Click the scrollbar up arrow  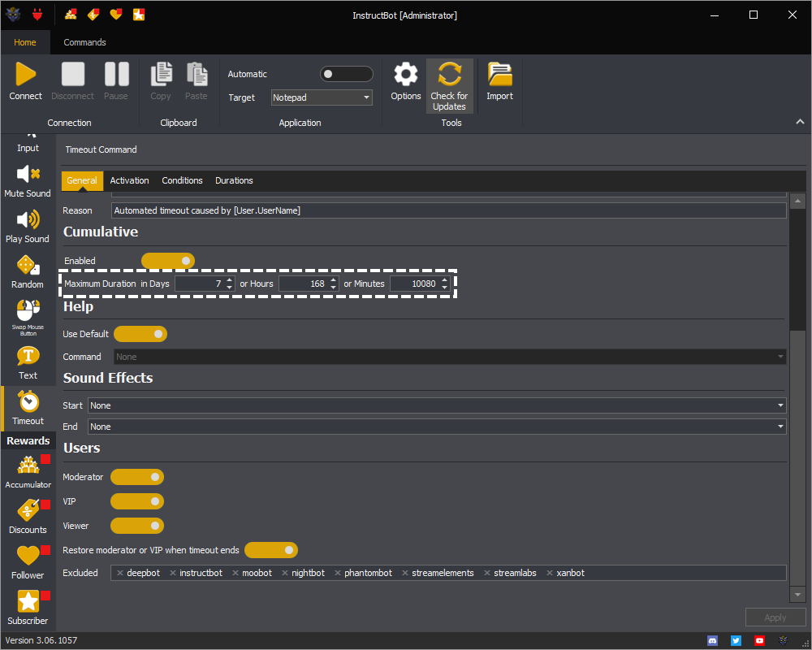797,201
